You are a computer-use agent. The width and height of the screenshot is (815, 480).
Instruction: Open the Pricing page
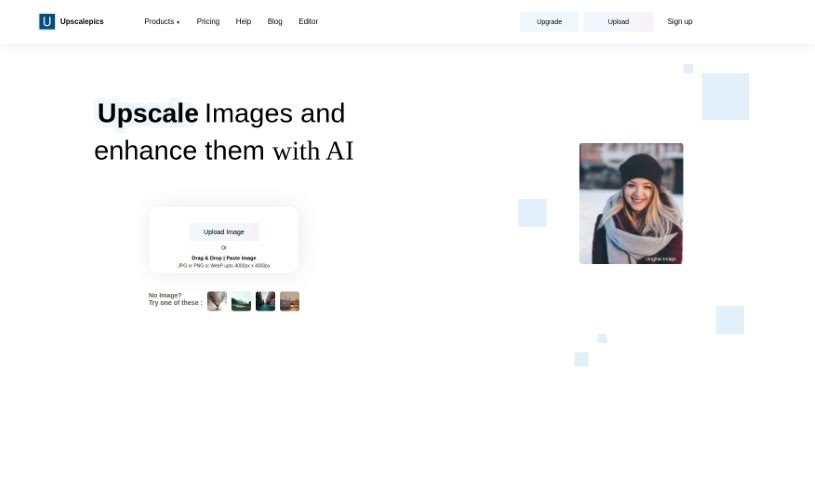208,21
